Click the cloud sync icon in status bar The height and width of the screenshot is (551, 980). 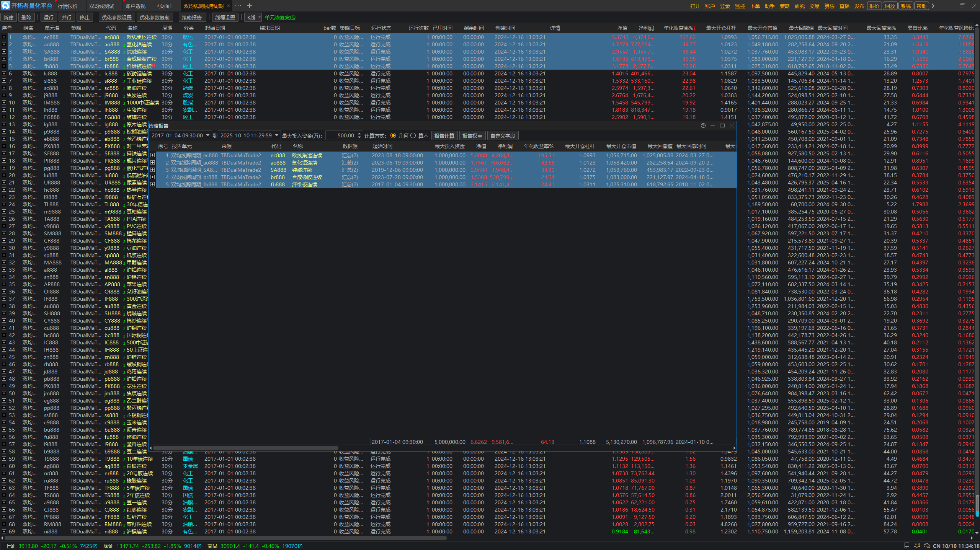(x=926, y=546)
